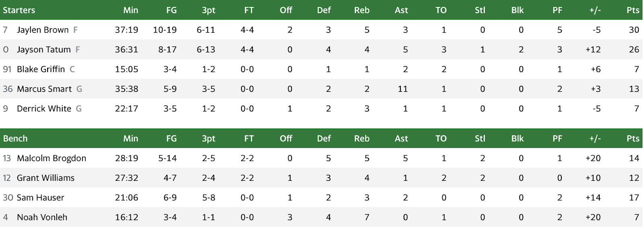The image size is (644, 229).
Task: Sort starters by Pts column header
Action: click(633, 10)
